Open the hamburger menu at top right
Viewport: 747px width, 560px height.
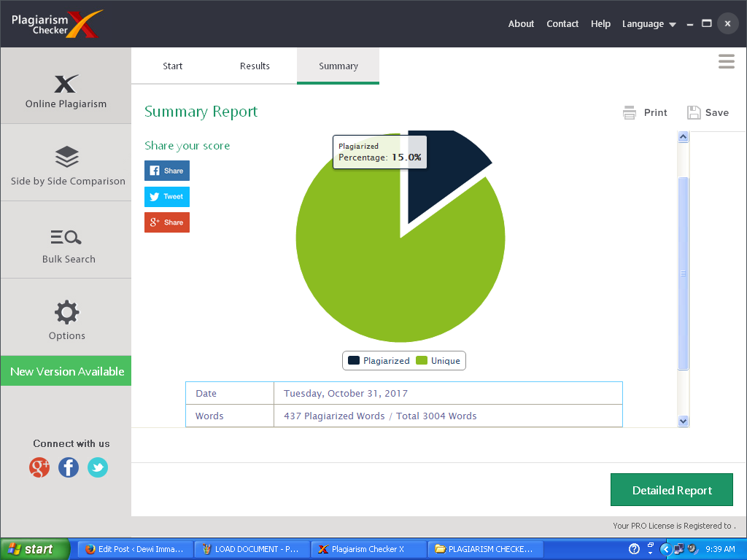tap(726, 62)
